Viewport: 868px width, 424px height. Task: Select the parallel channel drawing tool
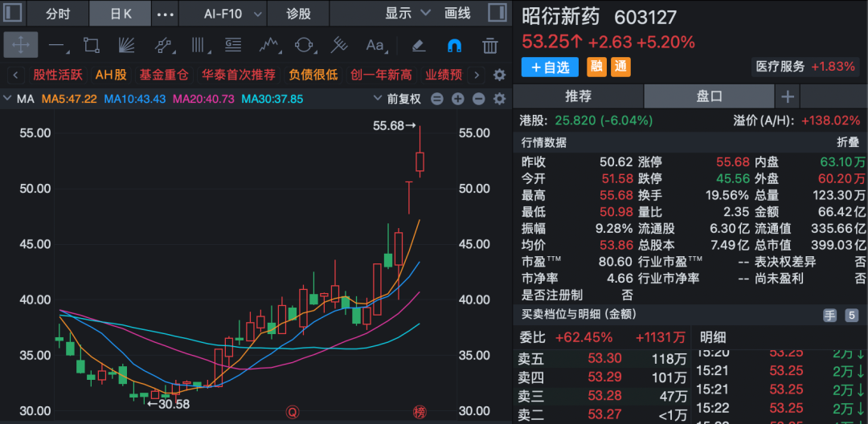click(x=162, y=45)
